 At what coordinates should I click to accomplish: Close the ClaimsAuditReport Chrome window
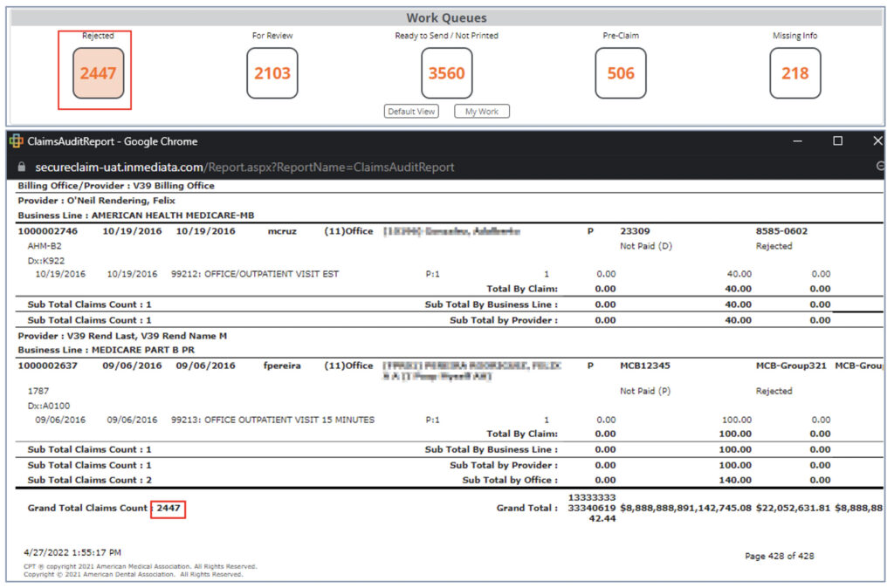point(877,141)
